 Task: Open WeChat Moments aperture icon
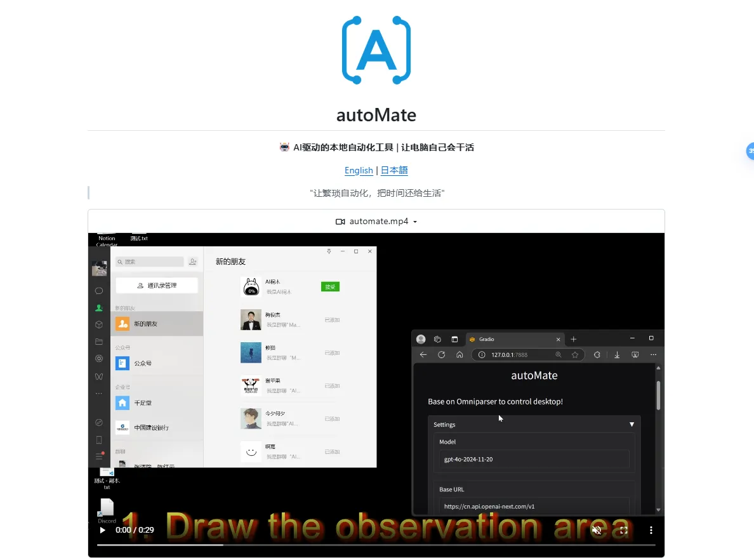(99, 359)
